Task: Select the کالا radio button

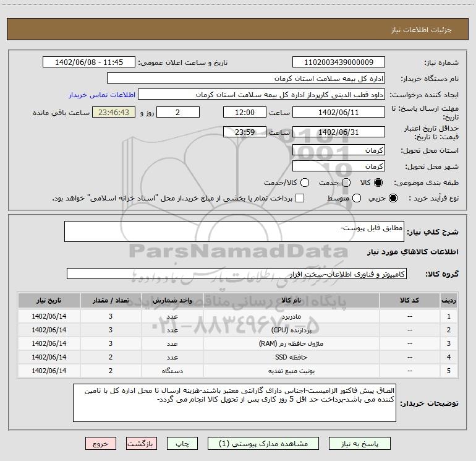Action: [x=378, y=183]
